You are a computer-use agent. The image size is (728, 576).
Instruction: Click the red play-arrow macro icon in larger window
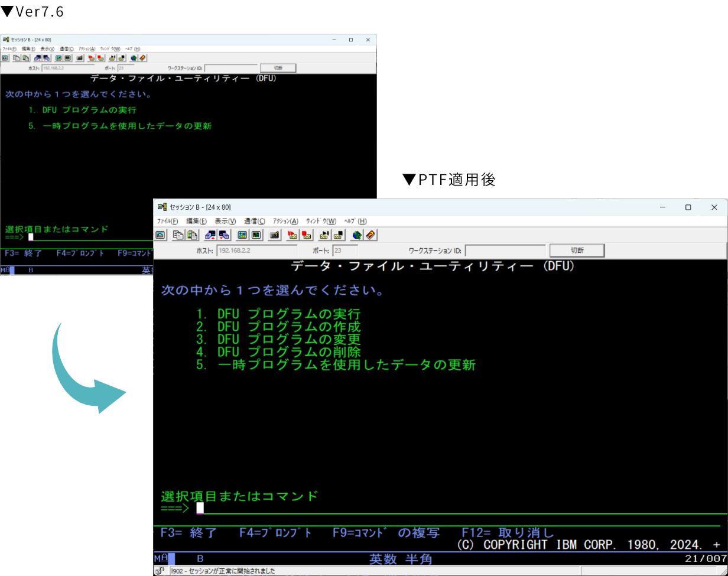[292, 235]
